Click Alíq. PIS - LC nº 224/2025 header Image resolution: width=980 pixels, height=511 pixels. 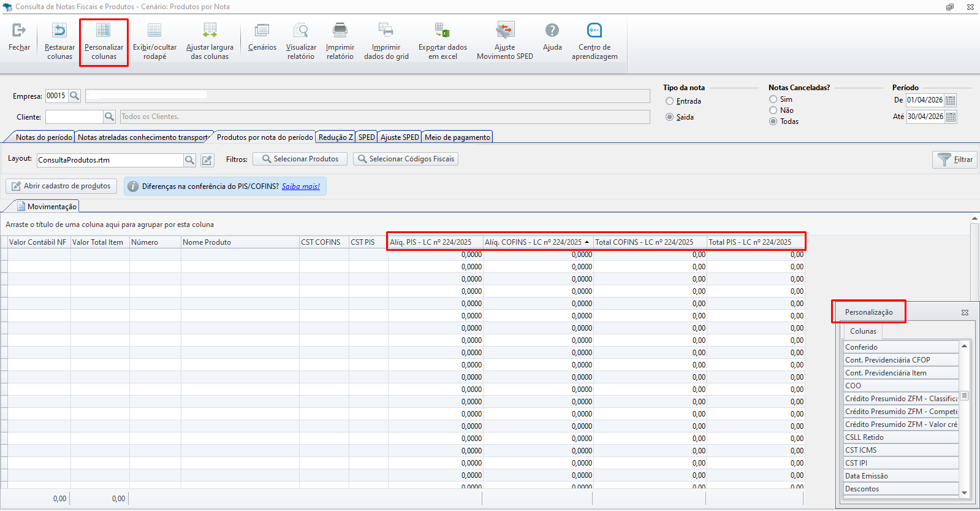point(436,242)
